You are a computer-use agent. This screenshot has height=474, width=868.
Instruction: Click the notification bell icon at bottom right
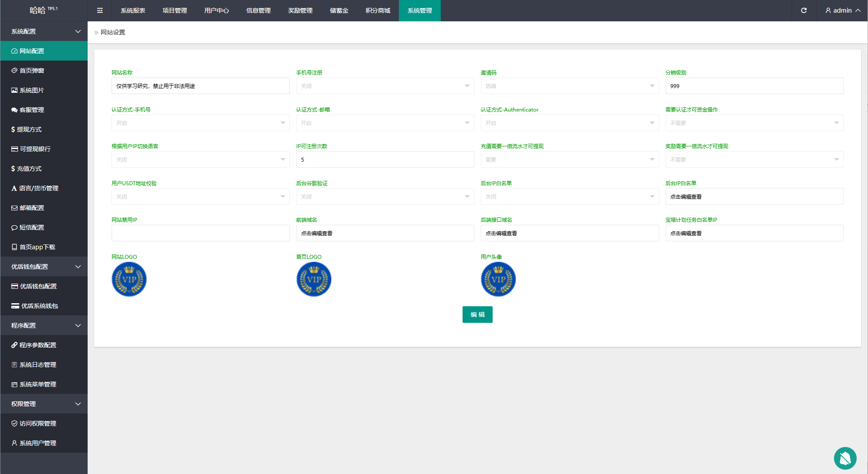click(x=845, y=458)
